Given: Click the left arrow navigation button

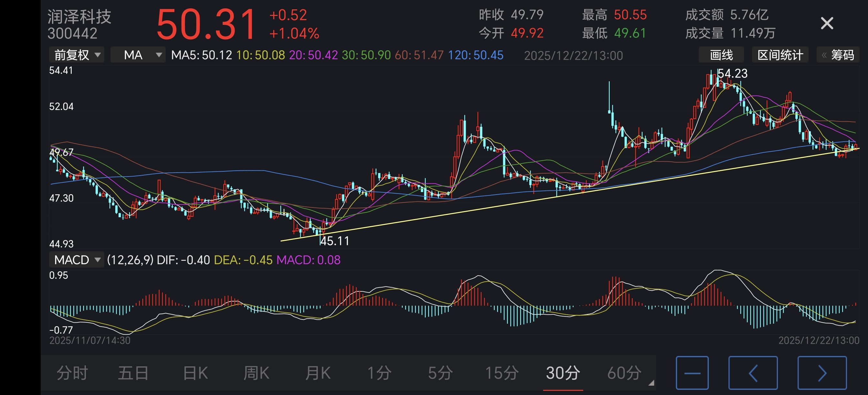Looking at the screenshot, I should [x=753, y=373].
